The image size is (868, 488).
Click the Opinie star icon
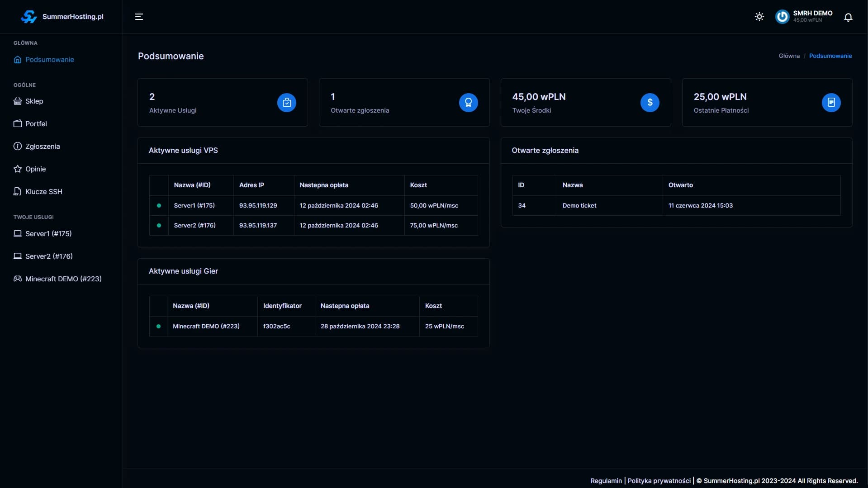pyautogui.click(x=18, y=169)
